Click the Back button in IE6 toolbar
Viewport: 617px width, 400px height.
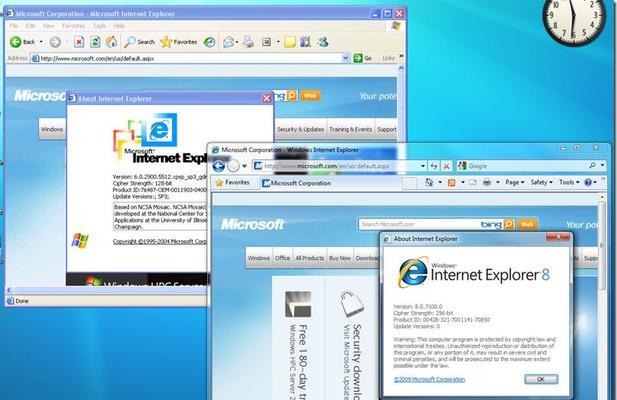(23, 42)
